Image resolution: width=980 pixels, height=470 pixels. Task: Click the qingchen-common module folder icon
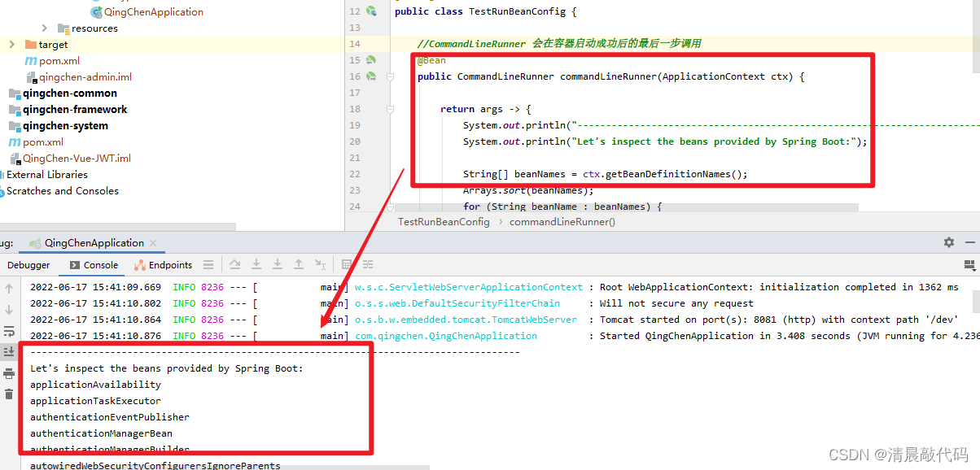(15, 94)
